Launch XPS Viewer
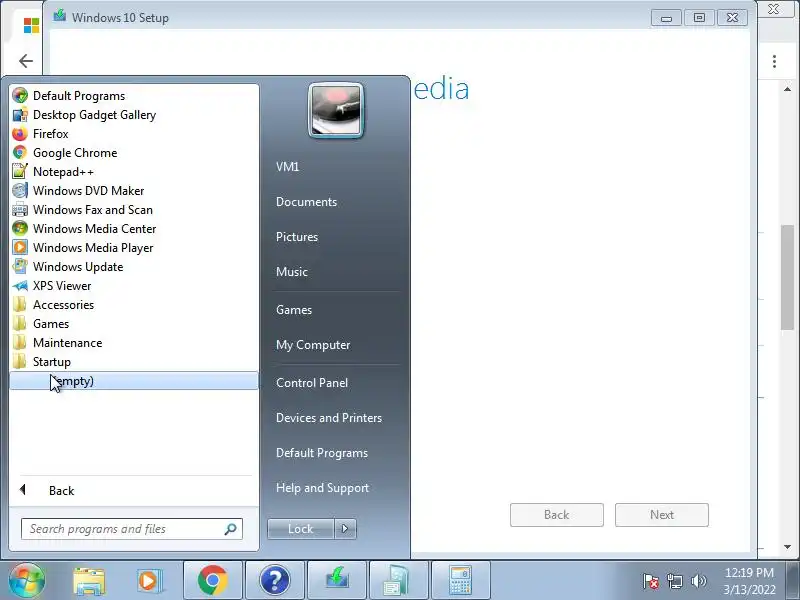Image resolution: width=800 pixels, height=600 pixels. pyautogui.click(x=134, y=286)
